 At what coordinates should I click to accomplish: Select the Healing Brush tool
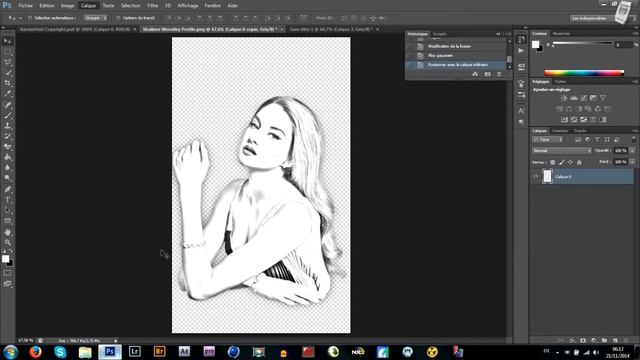tap(7, 105)
